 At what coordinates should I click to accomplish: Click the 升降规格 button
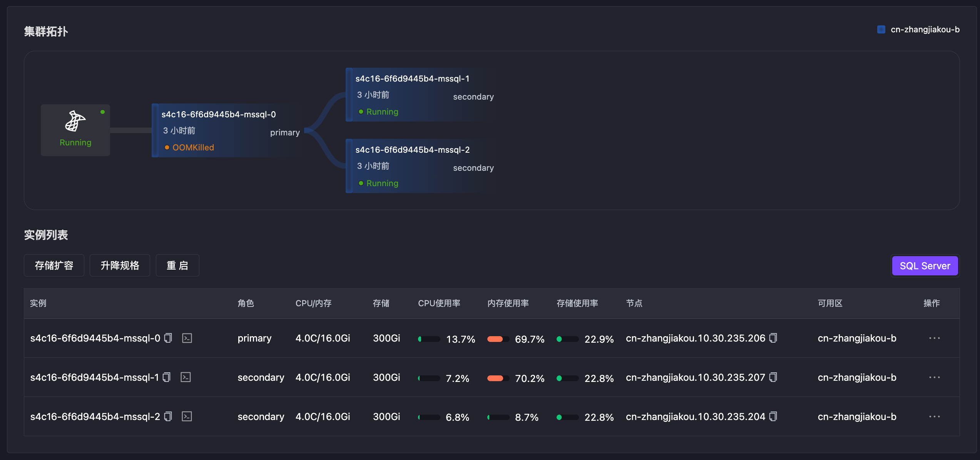coord(120,265)
